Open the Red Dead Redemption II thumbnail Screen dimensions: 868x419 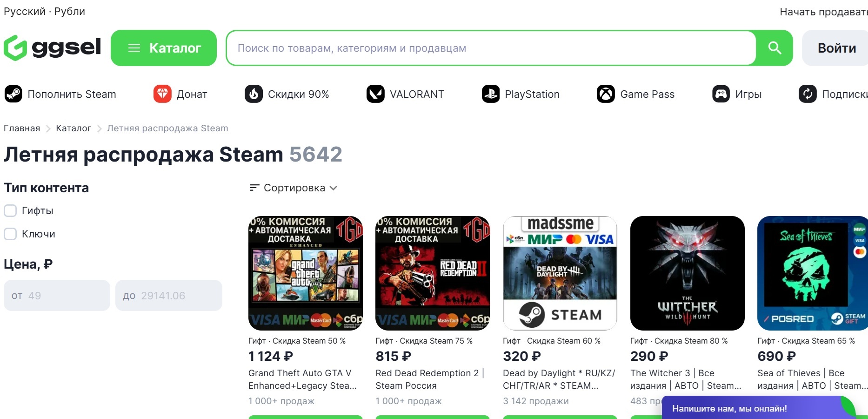pyautogui.click(x=433, y=273)
